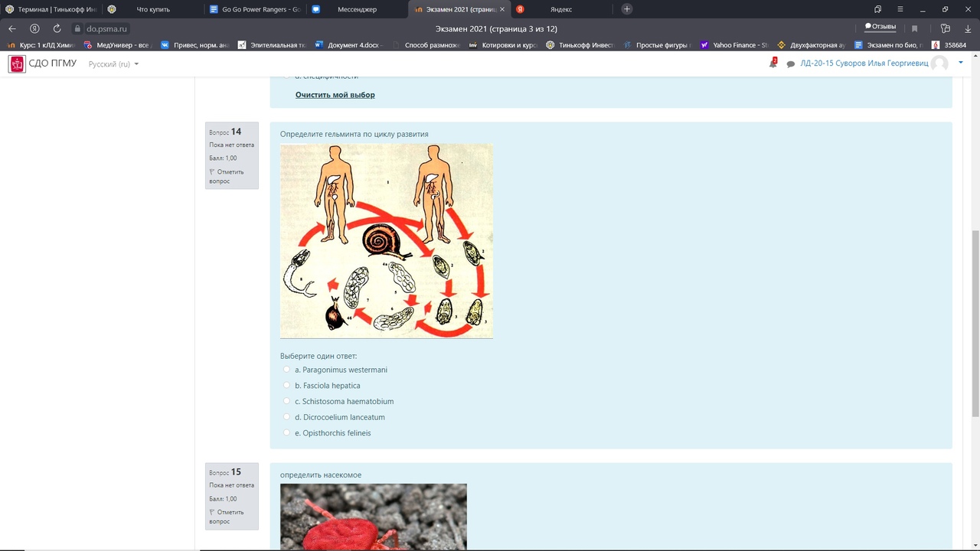Screen dimensions: 980x551
Task: Open the VK 'Привес, норм. ана' bookmark
Action: pos(194,45)
